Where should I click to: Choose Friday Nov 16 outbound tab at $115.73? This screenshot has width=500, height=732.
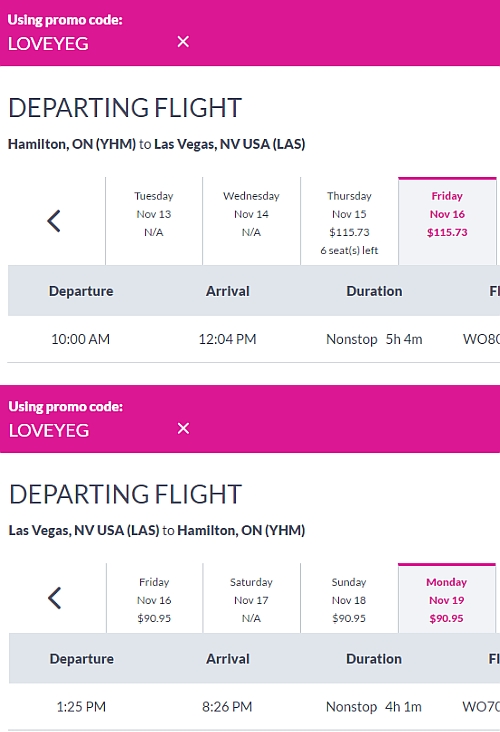(x=447, y=221)
